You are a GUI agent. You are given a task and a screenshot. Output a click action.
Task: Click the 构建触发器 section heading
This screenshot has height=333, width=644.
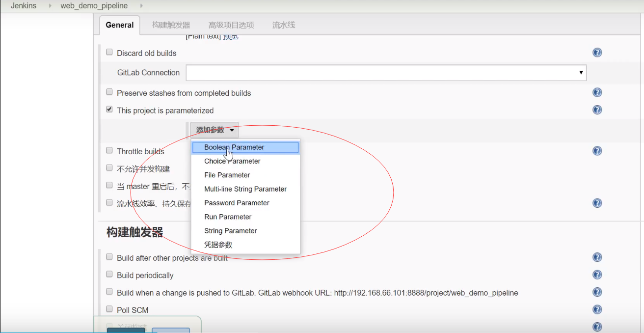[x=134, y=232]
